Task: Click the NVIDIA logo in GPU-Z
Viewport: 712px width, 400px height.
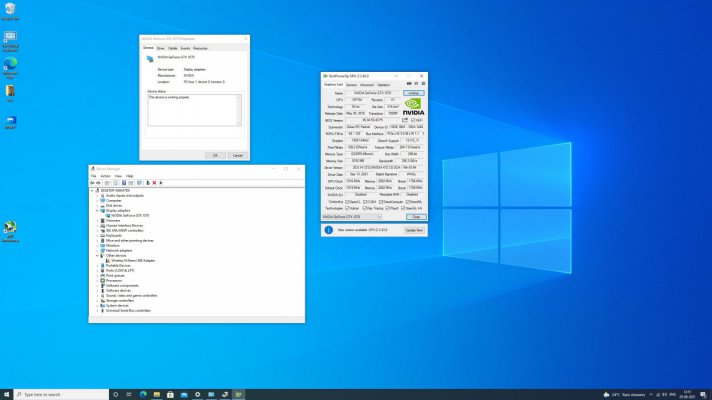Action: click(413, 107)
